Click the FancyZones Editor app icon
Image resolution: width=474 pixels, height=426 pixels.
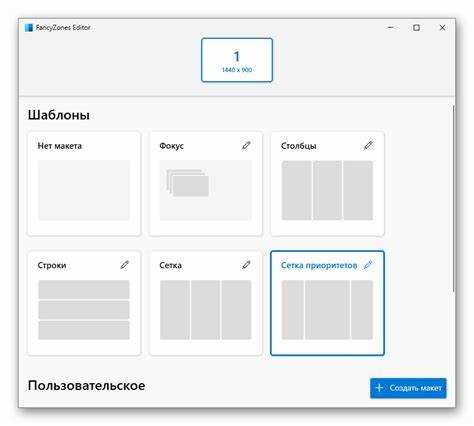click(x=29, y=28)
